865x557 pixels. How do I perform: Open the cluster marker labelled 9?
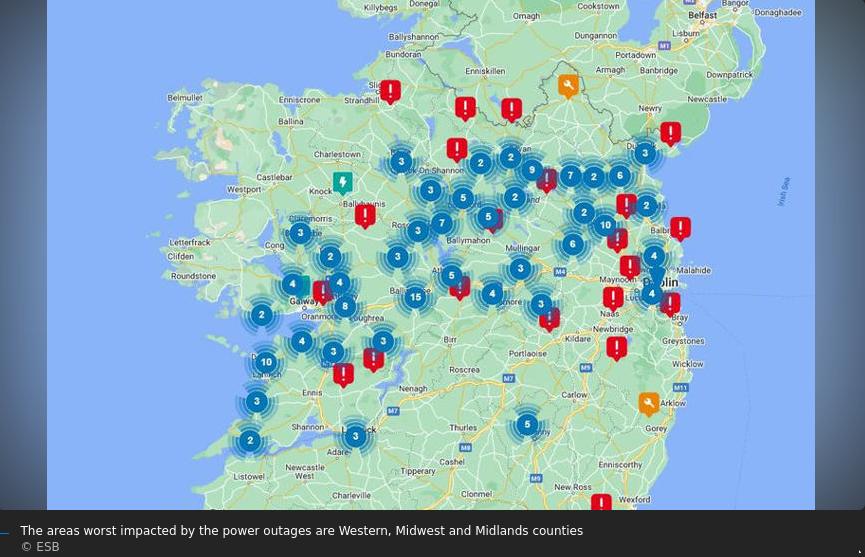[x=532, y=171]
